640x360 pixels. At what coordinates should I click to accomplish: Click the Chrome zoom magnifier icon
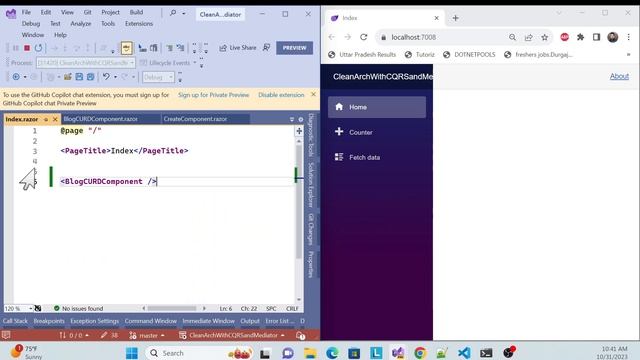[512, 37]
